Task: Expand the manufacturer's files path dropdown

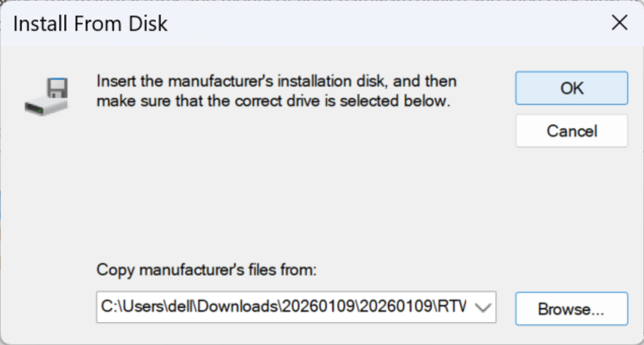Action: point(483,307)
